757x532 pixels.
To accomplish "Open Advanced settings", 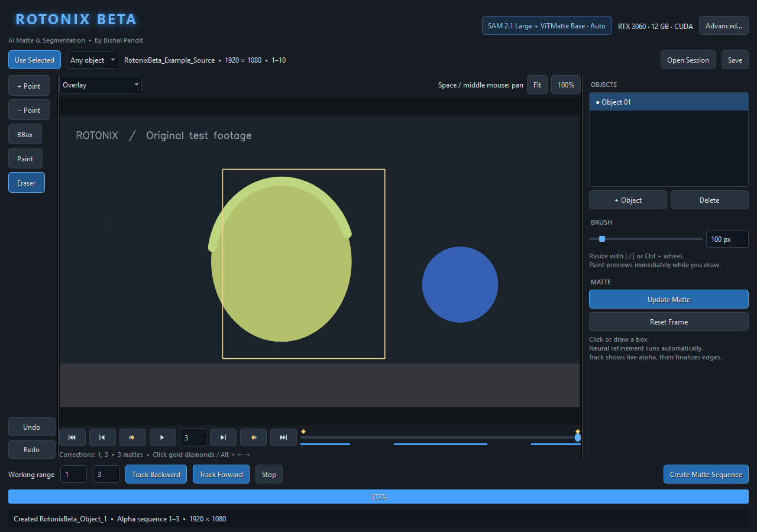I will click(724, 26).
